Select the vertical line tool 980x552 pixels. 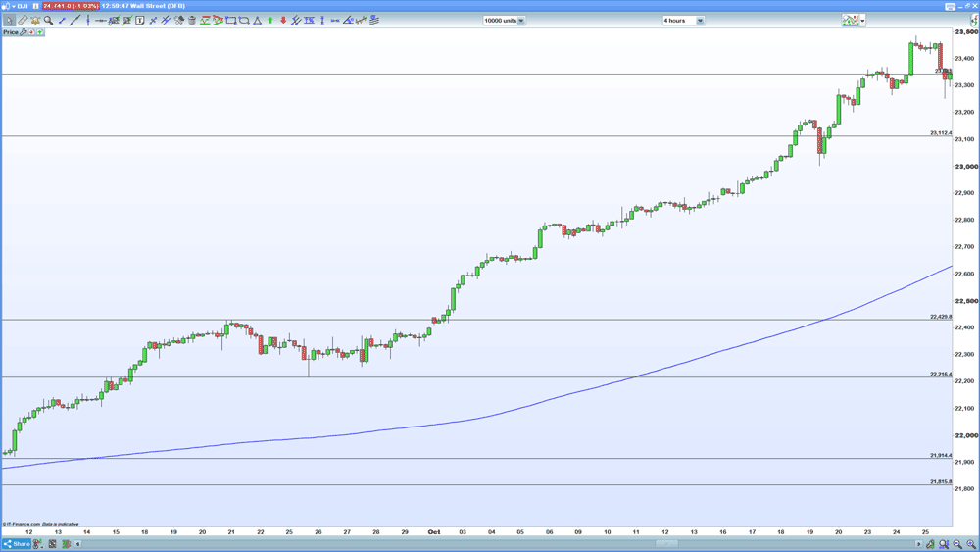tap(87, 20)
